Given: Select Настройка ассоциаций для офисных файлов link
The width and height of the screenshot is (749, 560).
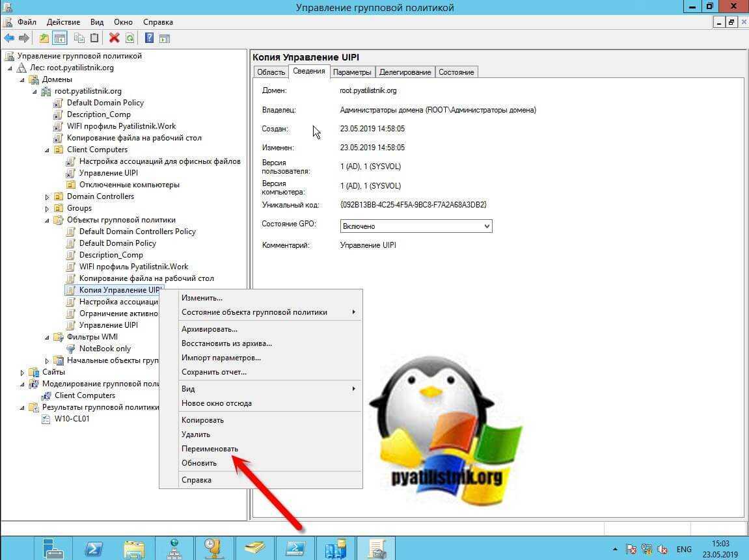Looking at the screenshot, I should 160,161.
